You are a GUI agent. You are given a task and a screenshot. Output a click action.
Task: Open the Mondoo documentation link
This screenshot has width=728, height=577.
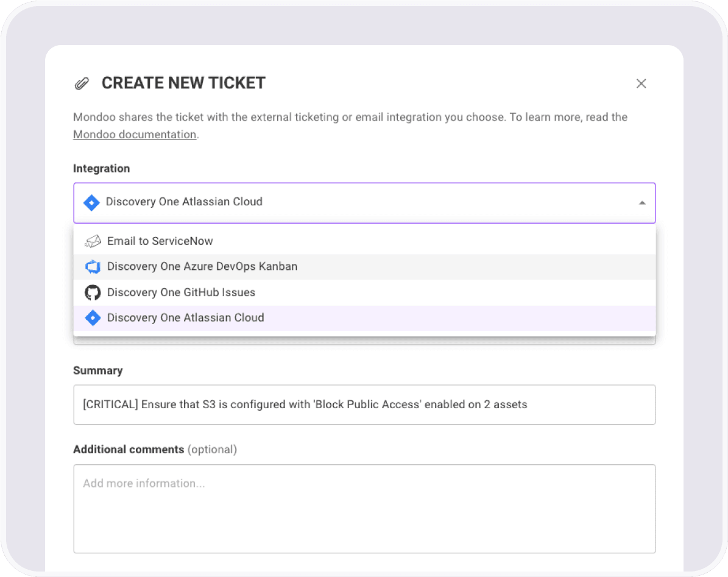coord(135,134)
